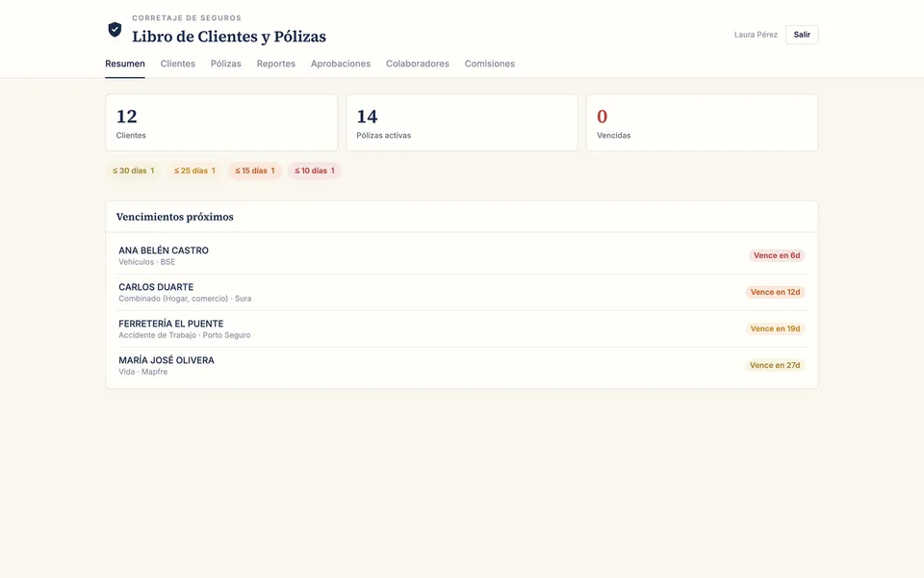
Task: Click the Vehículos · BSE policy text
Action: click(146, 262)
